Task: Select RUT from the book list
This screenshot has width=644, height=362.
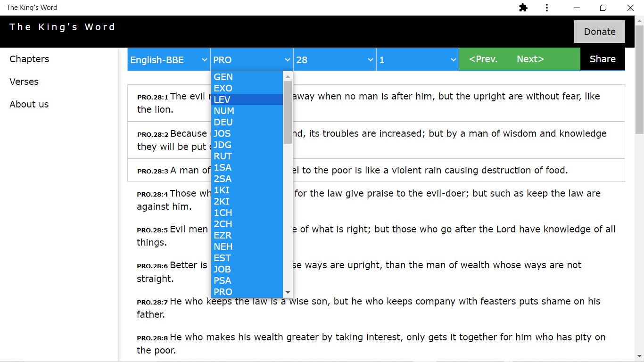Action: coord(247,156)
